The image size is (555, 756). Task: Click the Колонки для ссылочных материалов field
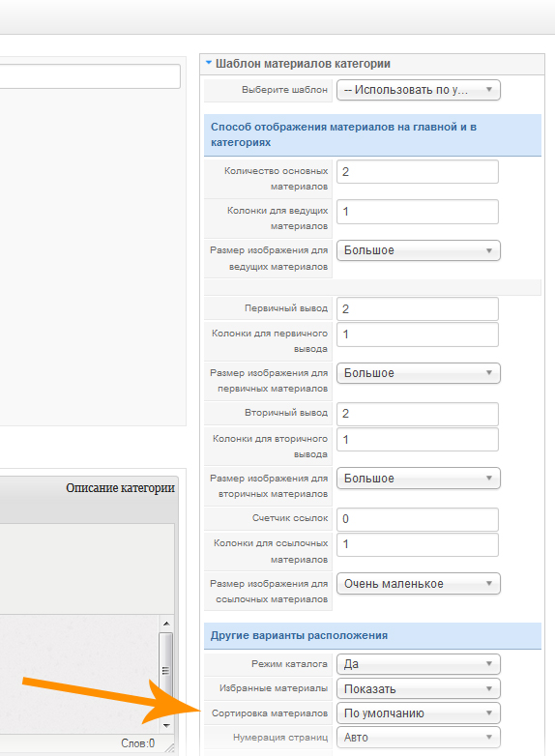point(418,544)
